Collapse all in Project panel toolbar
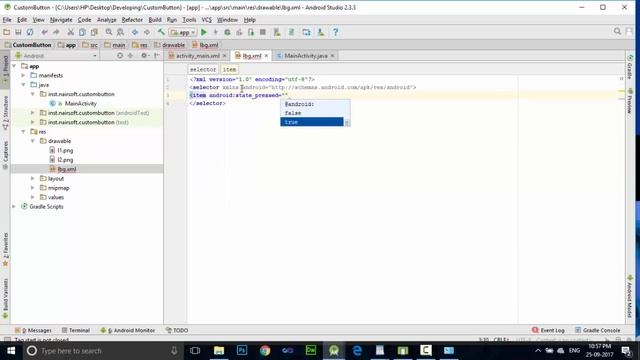Image resolution: width=640 pixels, height=360 pixels. coord(131,56)
